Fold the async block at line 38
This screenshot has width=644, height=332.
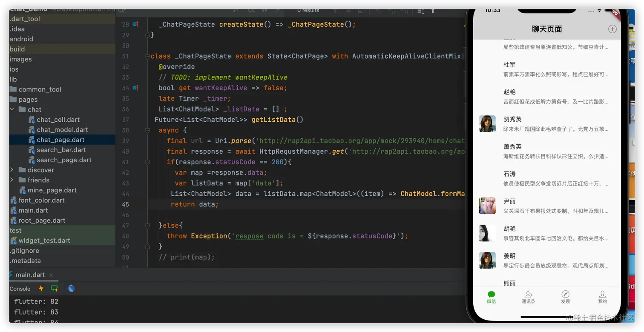pyautogui.click(x=147, y=130)
